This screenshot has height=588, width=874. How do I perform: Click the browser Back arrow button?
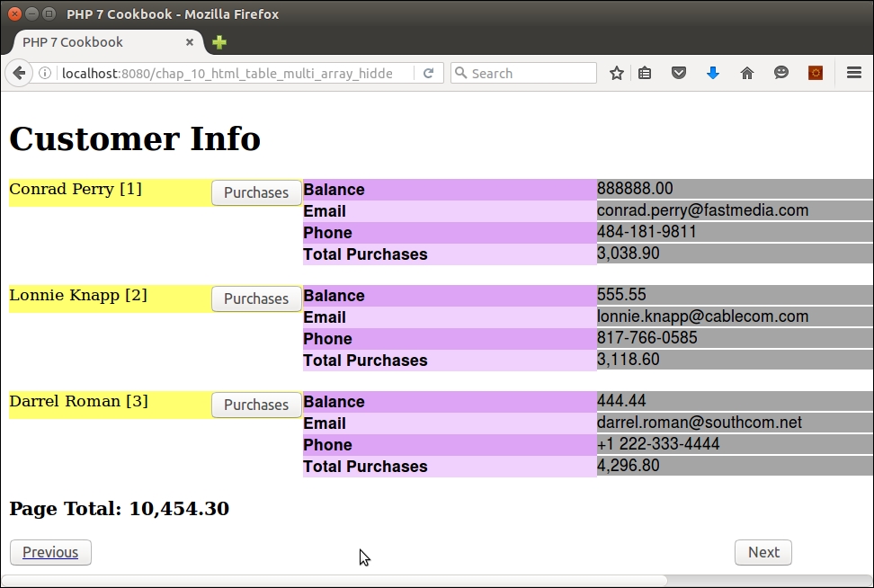(x=19, y=74)
